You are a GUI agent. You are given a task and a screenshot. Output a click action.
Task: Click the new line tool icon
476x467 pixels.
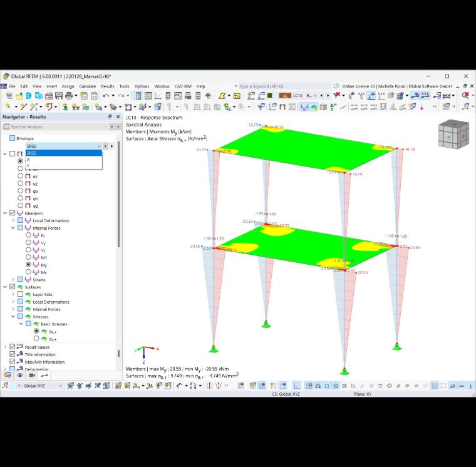pyautogui.click(x=23, y=107)
